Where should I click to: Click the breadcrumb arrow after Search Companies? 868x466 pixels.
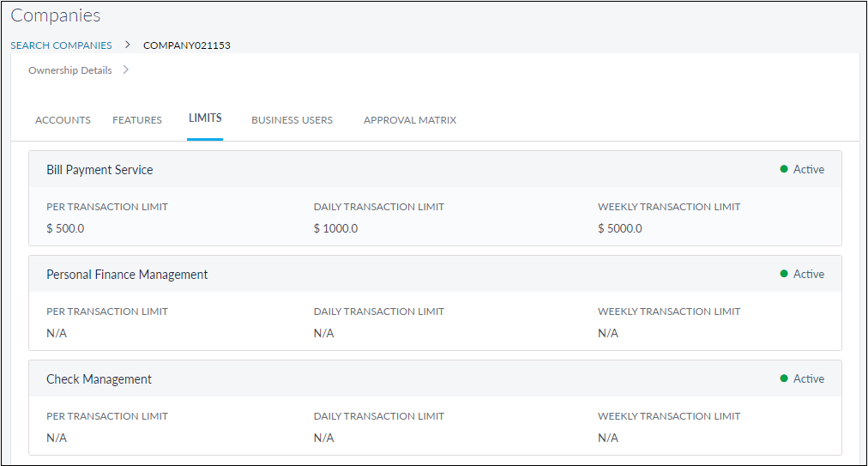(x=127, y=45)
